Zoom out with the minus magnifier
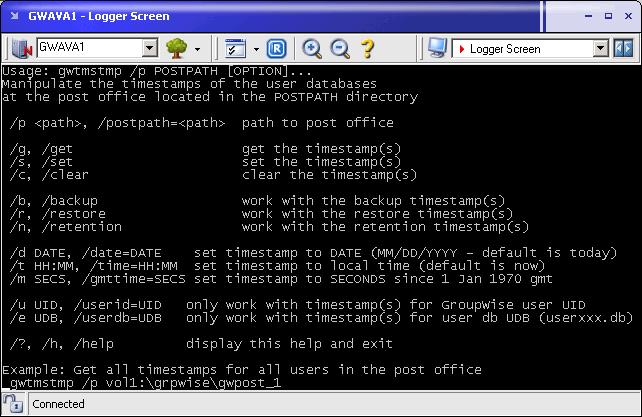Image resolution: width=642 pixels, height=417 pixels. (x=340, y=49)
